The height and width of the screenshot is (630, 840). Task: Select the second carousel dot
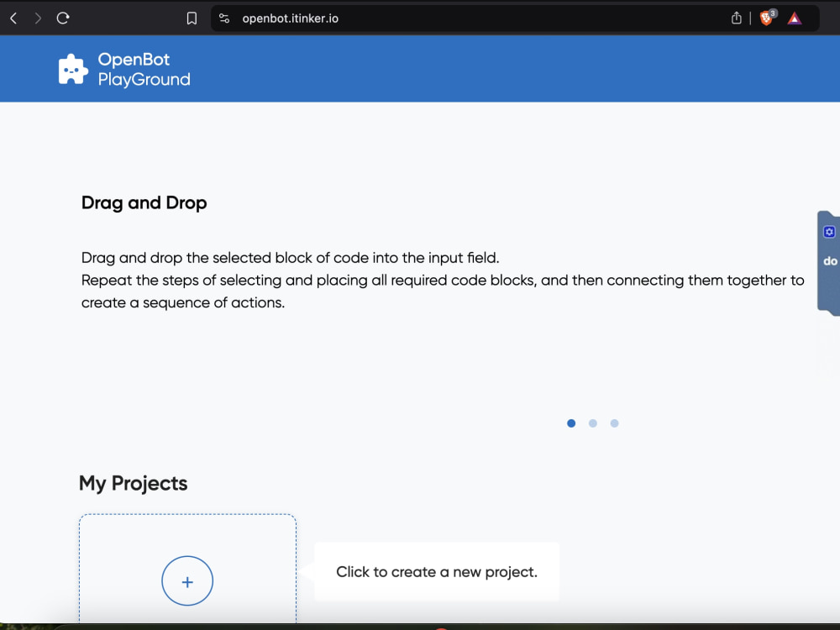pos(592,423)
